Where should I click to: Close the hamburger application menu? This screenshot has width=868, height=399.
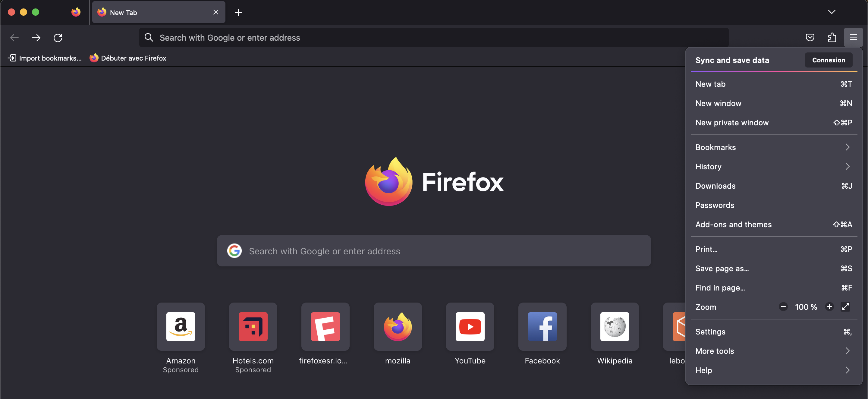tap(853, 37)
